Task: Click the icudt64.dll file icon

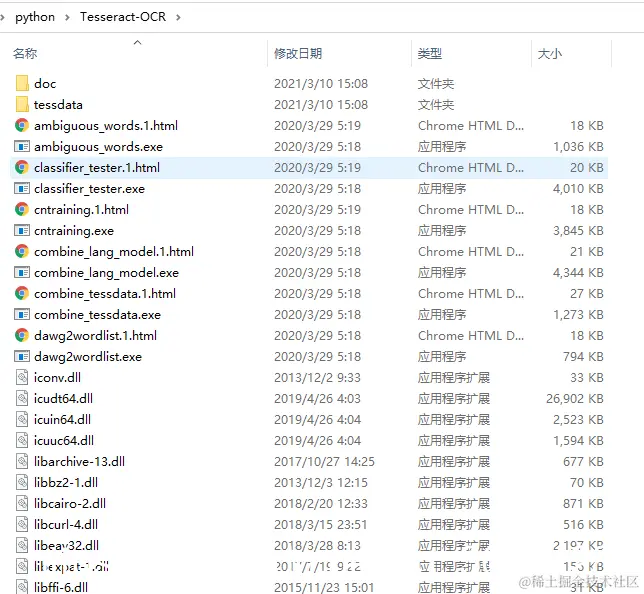Action: (22, 398)
